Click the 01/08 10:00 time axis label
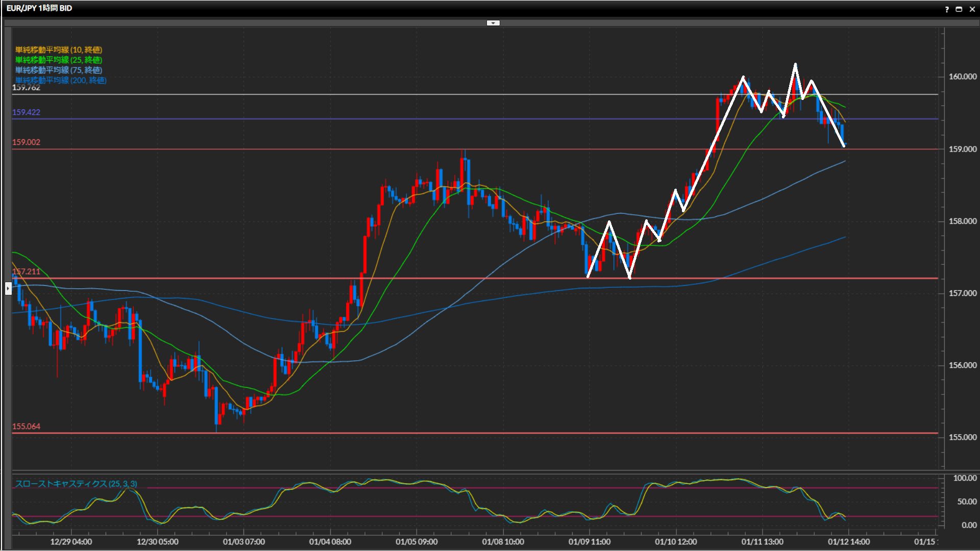Screen dimensions: 980x551 click(x=503, y=542)
